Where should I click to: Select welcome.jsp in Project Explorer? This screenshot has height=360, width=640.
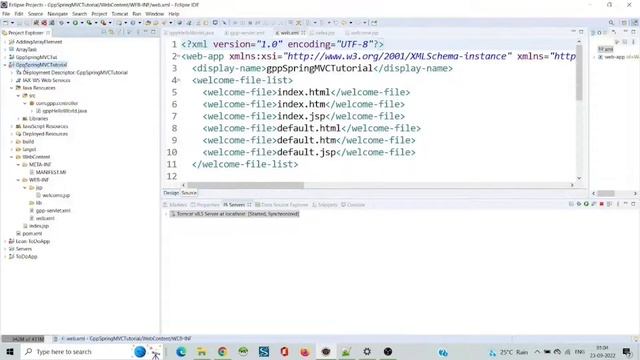click(53, 195)
